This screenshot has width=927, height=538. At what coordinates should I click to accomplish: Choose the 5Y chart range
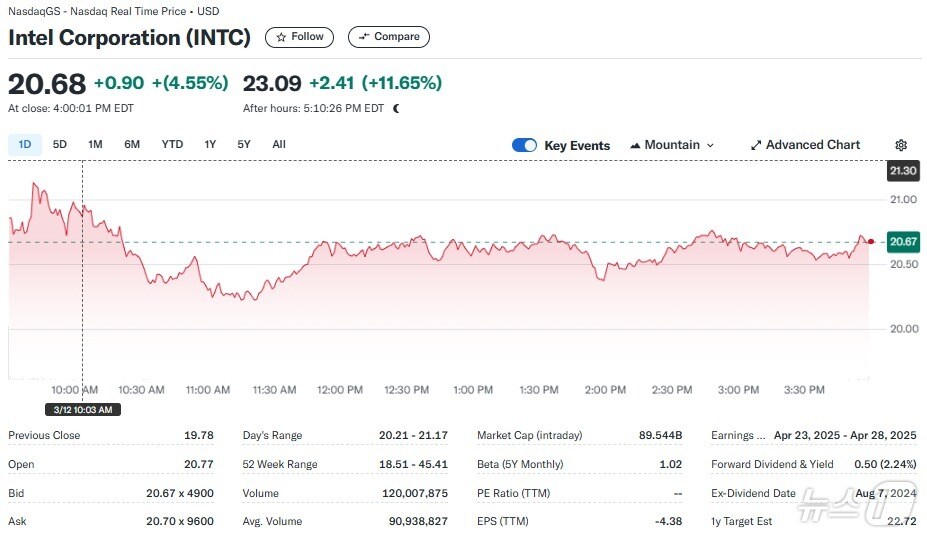(244, 144)
